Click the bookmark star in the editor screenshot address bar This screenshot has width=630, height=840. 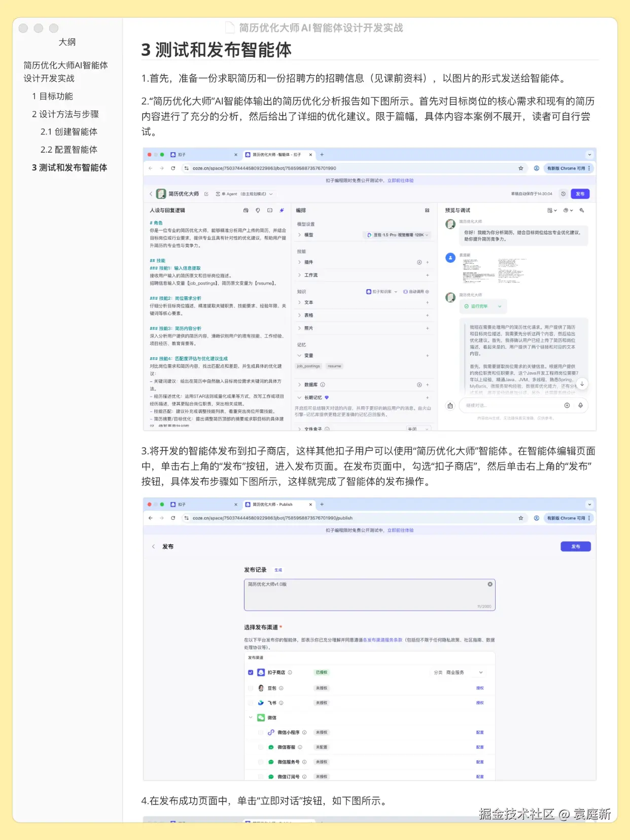(x=520, y=168)
